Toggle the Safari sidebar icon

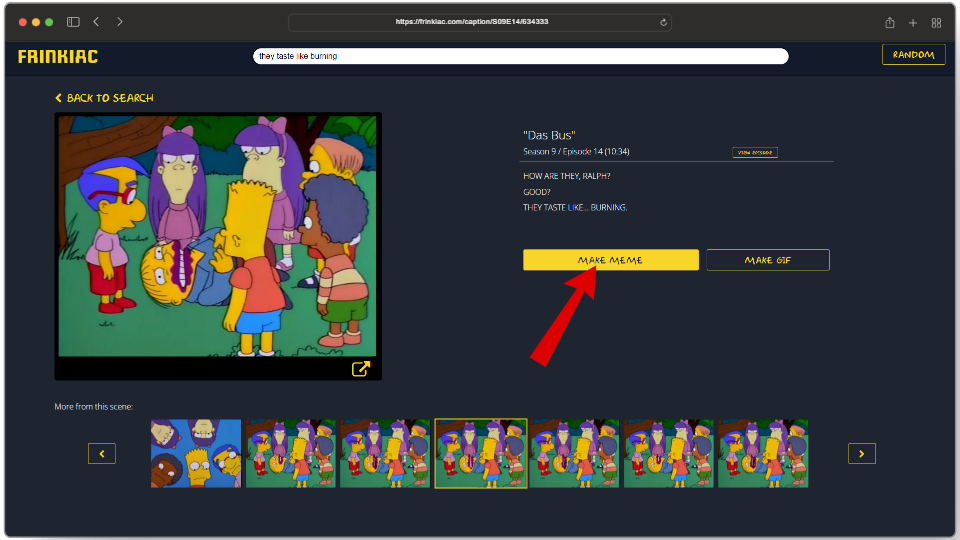73,22
